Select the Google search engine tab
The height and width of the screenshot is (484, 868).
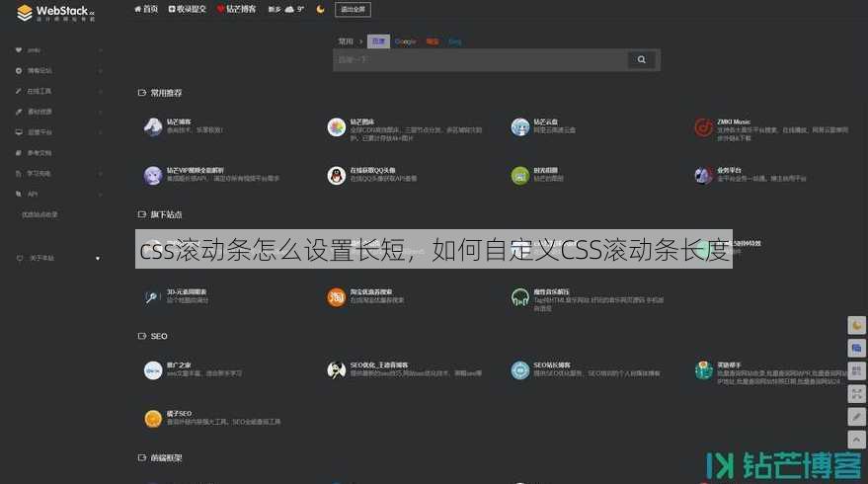point(405,41)
